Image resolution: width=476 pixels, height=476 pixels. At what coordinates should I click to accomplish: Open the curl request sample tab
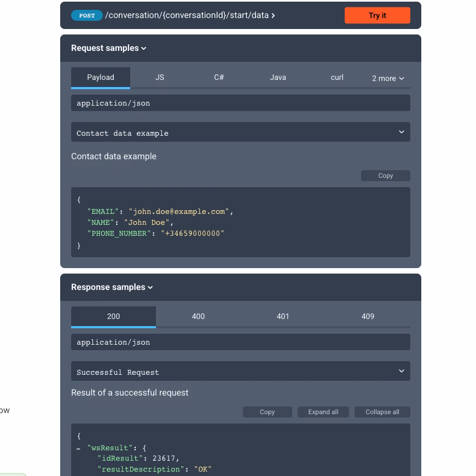(337, 78)
